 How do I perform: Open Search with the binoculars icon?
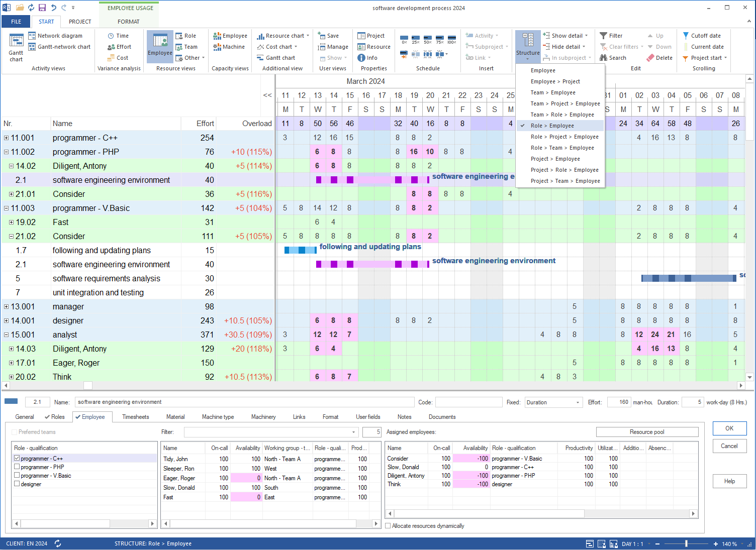tap(603, 58)
